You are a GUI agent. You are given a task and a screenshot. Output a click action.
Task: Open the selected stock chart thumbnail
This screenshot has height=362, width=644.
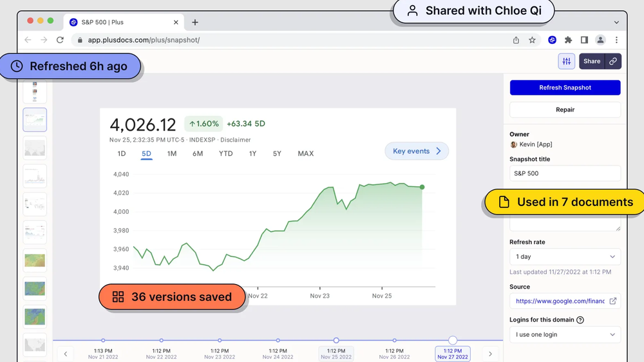(x=35, y=120)
